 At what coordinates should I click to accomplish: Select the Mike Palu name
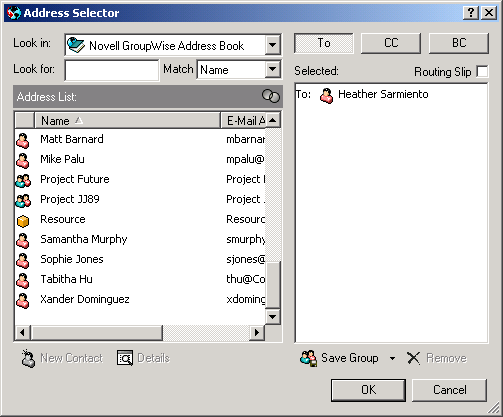(x=62, y=159)
